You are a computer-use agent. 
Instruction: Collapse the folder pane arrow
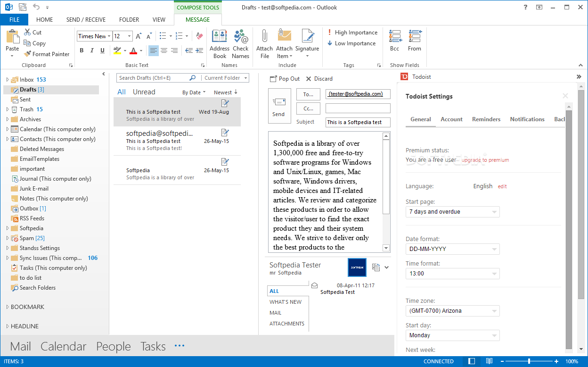coord(104,74)
